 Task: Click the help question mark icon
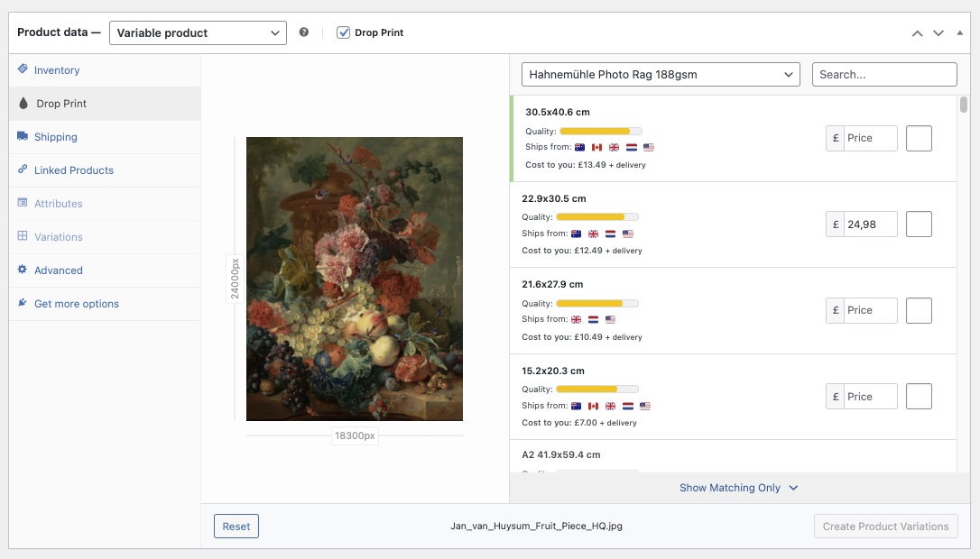tap(304, 32)
